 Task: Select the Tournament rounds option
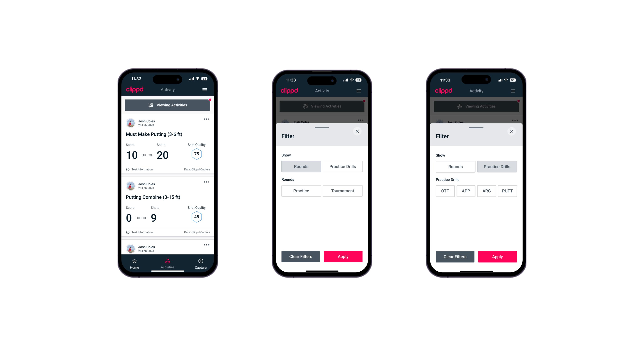tap(342, 191)
